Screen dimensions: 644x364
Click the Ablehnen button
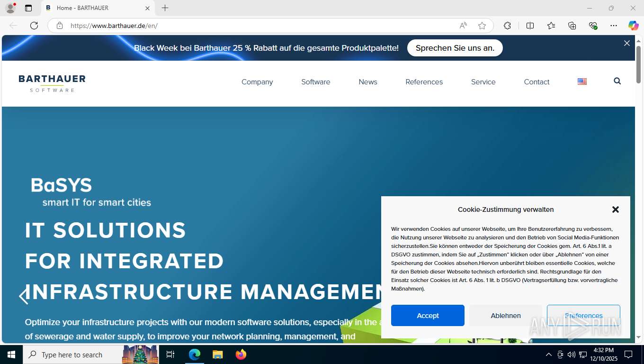(x=506, y=316)
